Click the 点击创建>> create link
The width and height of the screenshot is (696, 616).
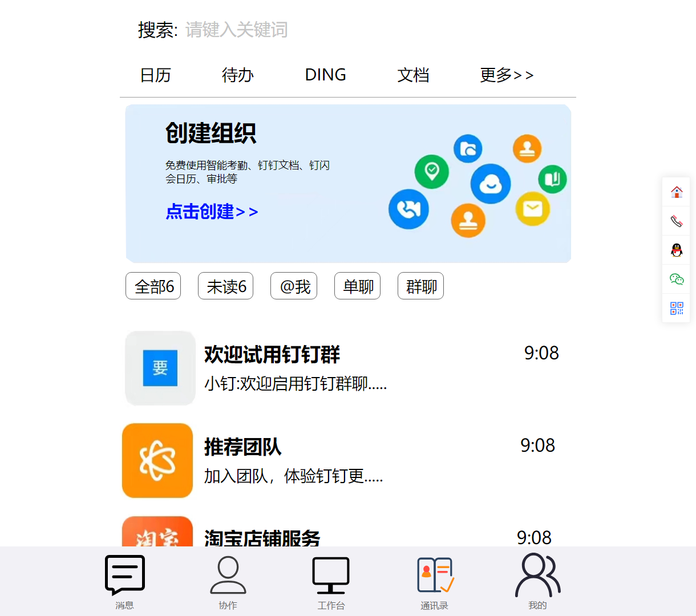211,212
